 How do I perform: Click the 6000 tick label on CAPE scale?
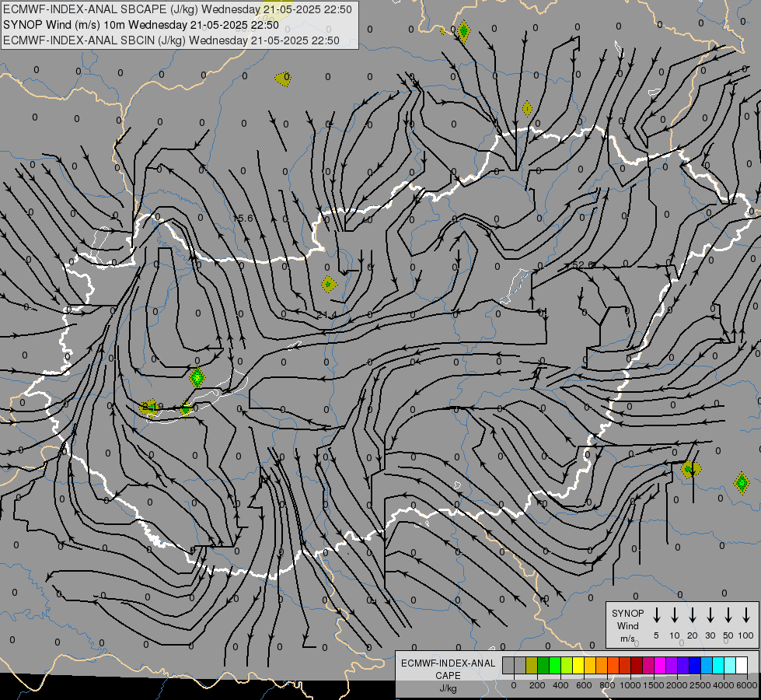pyautogui.click(x=748, y=685)
